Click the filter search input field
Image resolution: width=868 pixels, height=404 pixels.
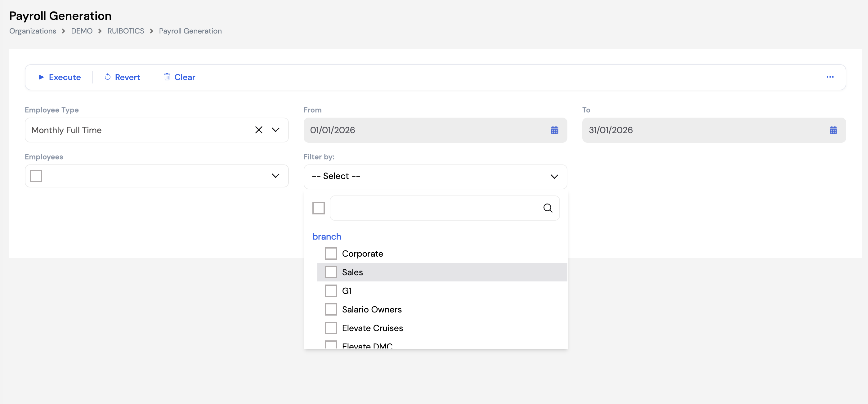tap(445, 208)
